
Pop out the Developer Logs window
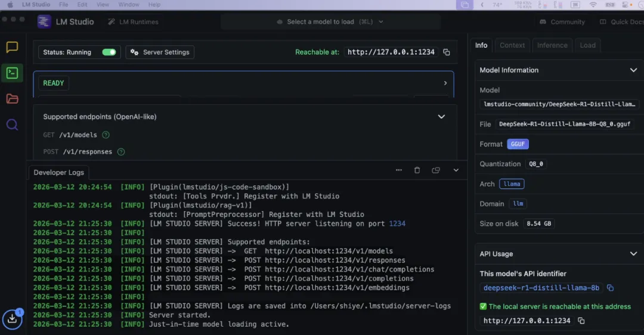[436, 170]
